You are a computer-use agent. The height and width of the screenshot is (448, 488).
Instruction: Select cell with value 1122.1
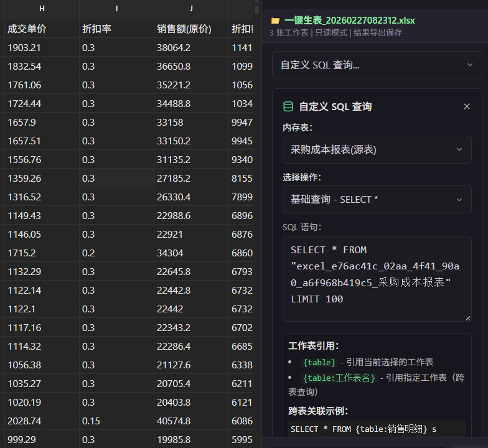pos(42,309)
